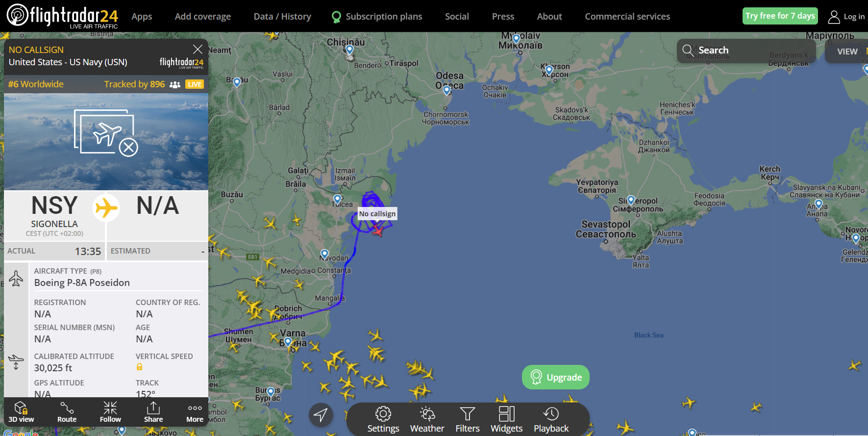Focus the Search field
Viewport: 868px width, 436px height.
tap(746, 51)
